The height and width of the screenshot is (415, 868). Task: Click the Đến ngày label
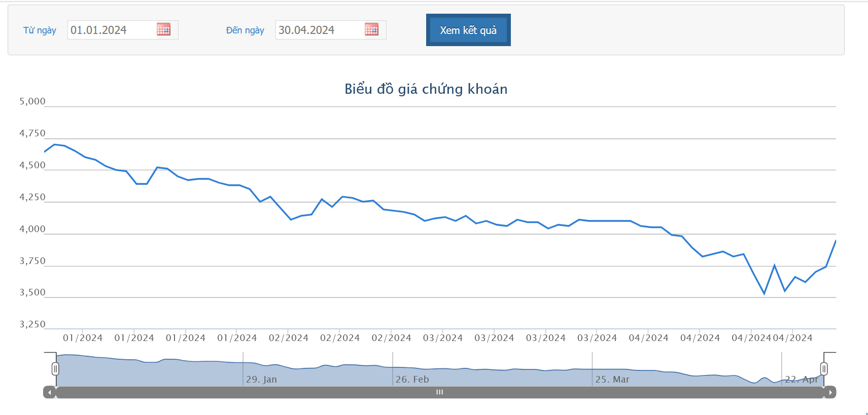tap(245, 30)
